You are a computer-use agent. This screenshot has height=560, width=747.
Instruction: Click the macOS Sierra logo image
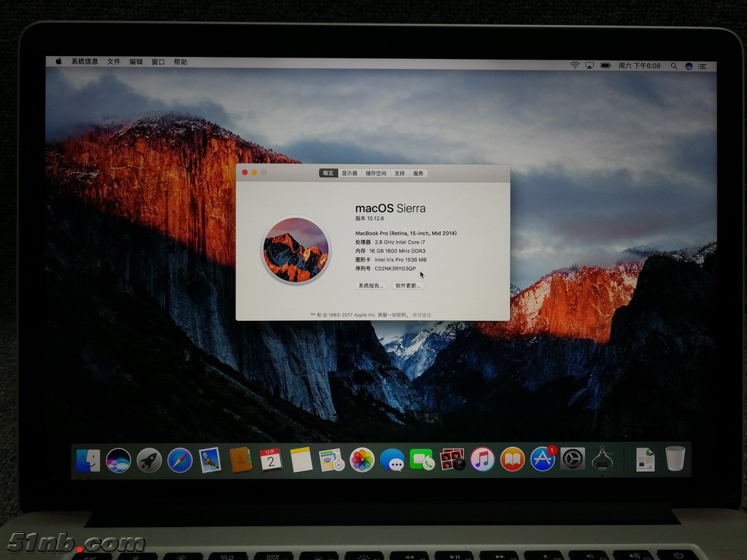click(x=295, y=250)
